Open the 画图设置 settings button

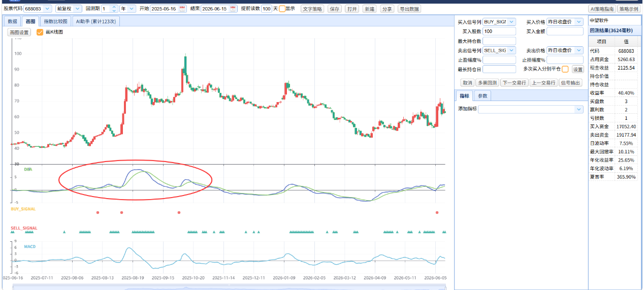tap(19, 32)
